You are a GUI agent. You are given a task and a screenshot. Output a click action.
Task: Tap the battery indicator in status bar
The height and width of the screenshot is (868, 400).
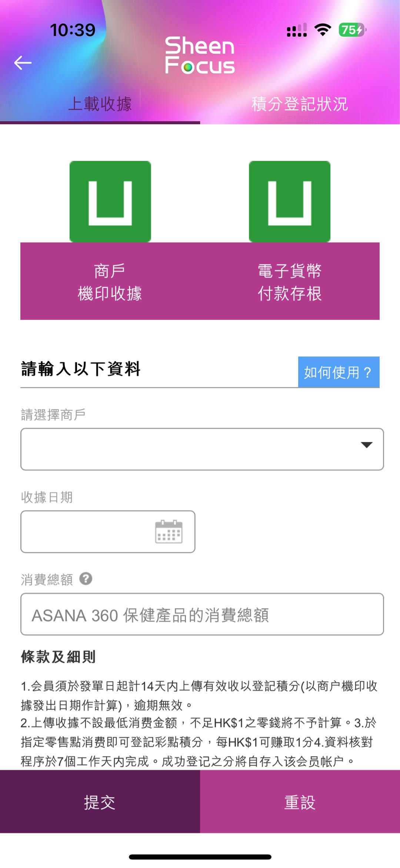tap(351, 30)
